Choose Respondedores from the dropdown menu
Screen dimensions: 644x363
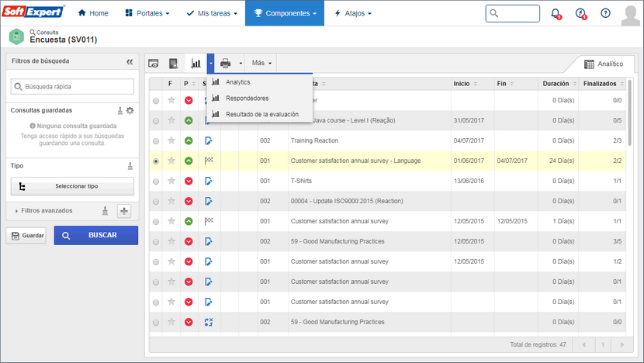260,99
